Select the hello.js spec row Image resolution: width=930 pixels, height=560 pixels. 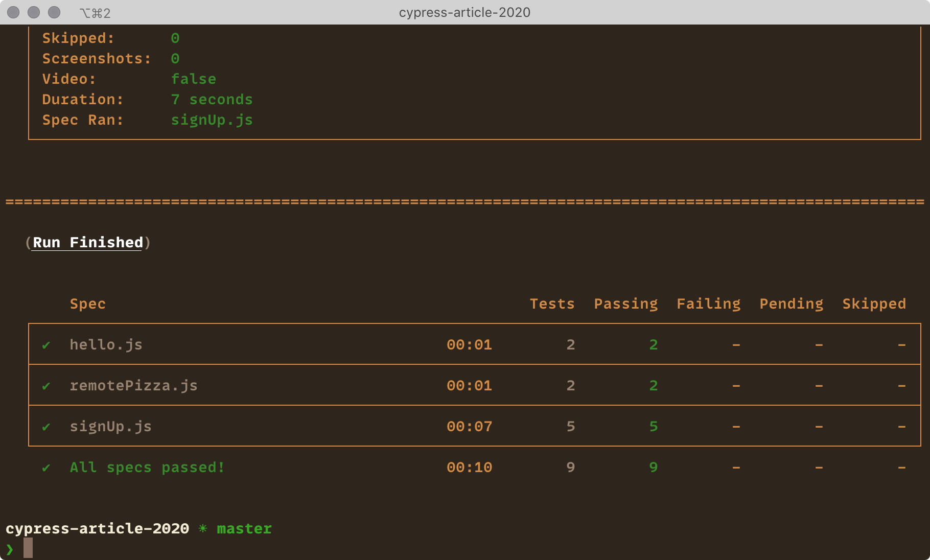point(106,345)
